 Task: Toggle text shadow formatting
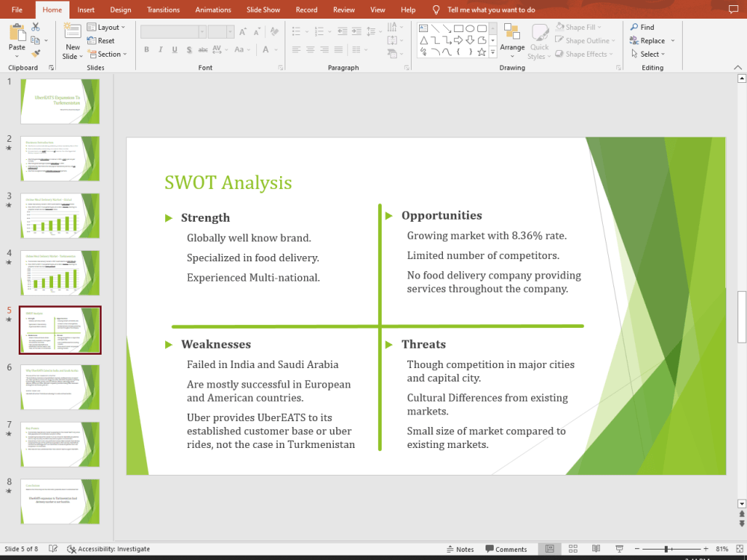[x=189, y=49]
